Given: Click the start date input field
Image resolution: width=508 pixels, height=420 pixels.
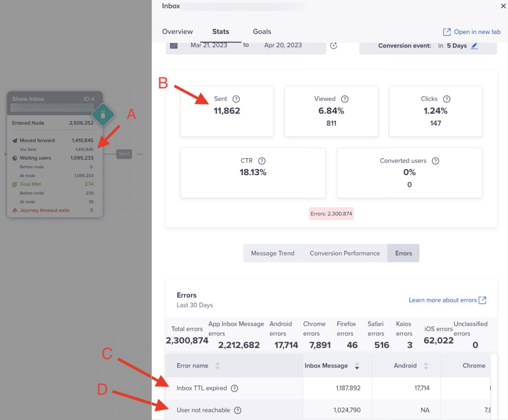Looking at the screenshot, I should coord(209,45).
